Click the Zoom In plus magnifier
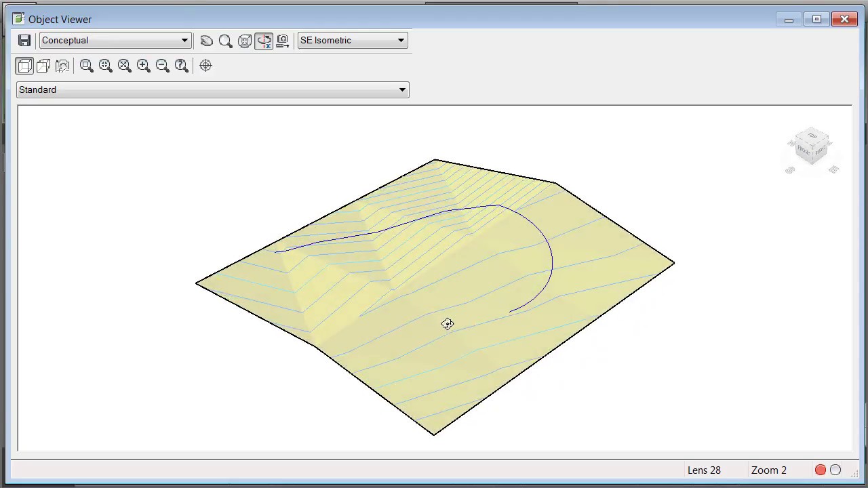Image resolution: width=868 pixels, height=488 pixels. 143,66
